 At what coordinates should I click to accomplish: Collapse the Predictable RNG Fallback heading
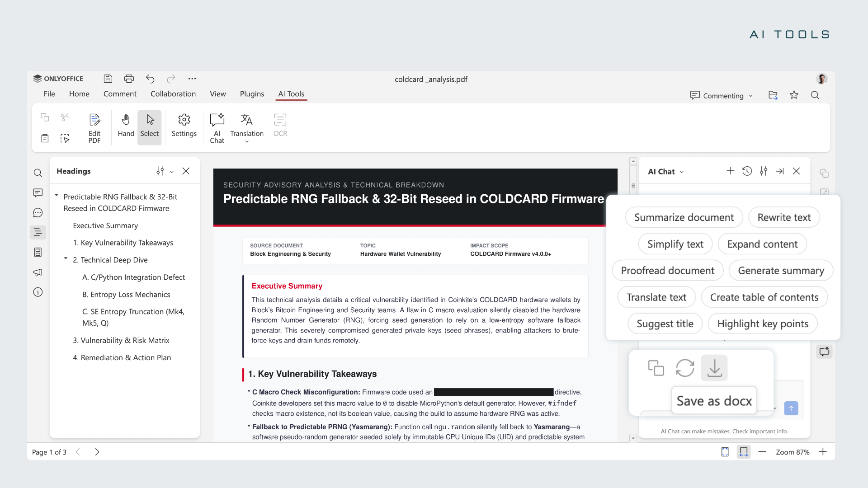click(57, 196)
